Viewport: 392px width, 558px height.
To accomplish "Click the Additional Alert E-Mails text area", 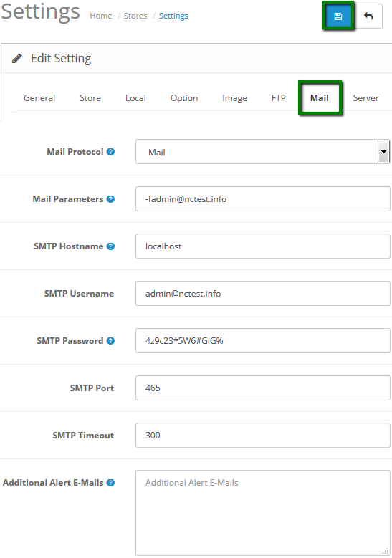I will point(263,513).
